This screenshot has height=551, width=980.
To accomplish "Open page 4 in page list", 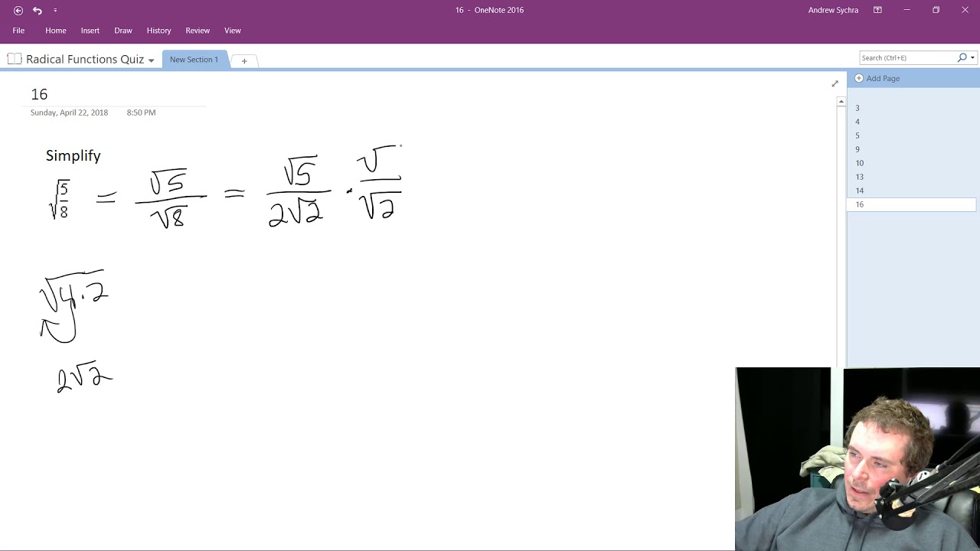I will [x=911, y=122].
